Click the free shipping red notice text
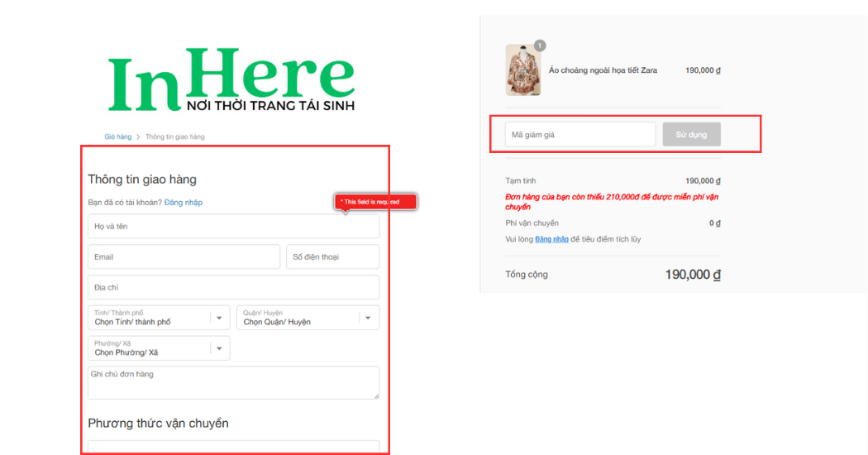Image resolution: width=868 pixels, height=455 pixels. pyautogui.click(x=612, y=202)
